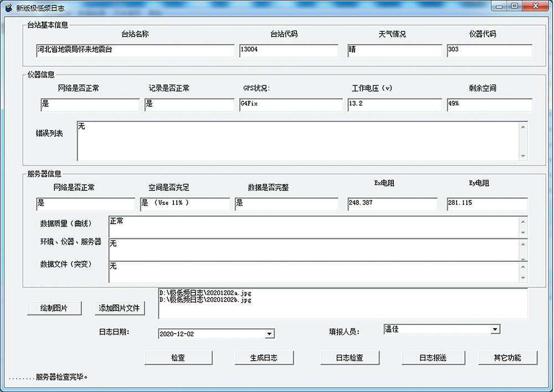The image size is (554, 392).
Task: Click the app icon in title bar
Action: (8, 7)
